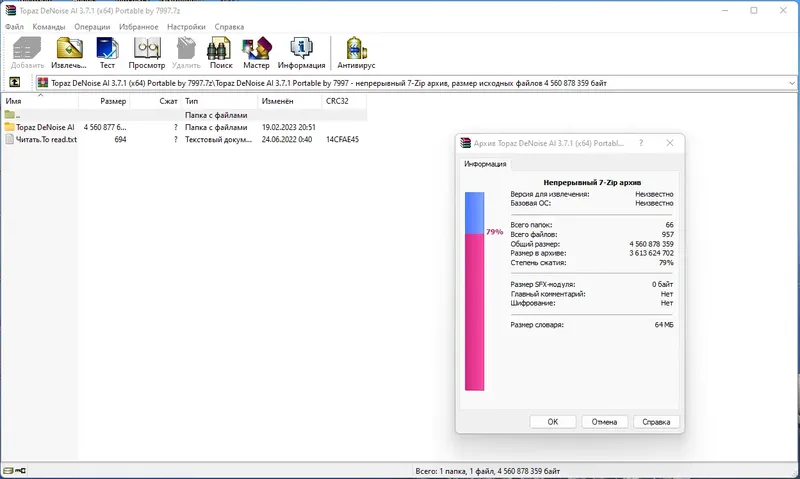
Task: Launch the Wizard (Мастер) tool
Action: [x=256, y=53]
